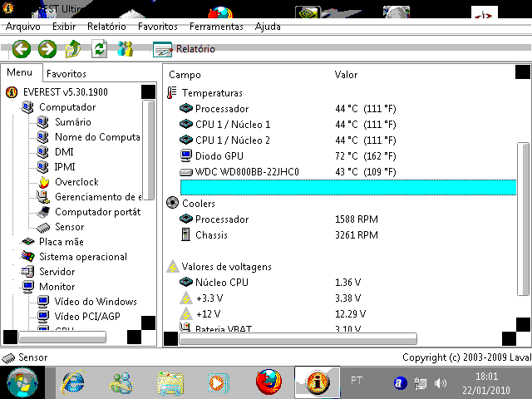Click the Sensor chip icon in tree
532x399 pixels.
(x=43, y=227)
